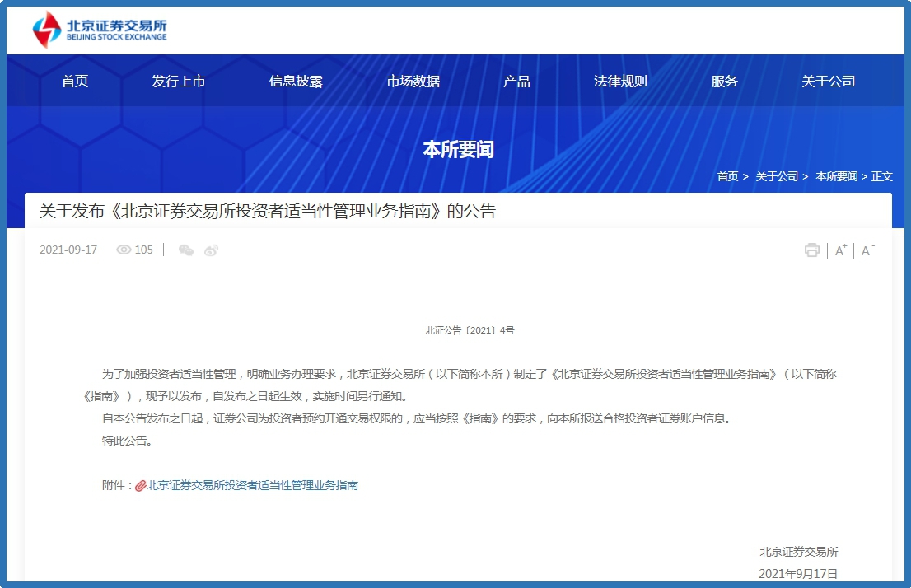This screenshot has width=911, height=588.
Task: Go to 市场数据 section
Action: click(413, 81)
